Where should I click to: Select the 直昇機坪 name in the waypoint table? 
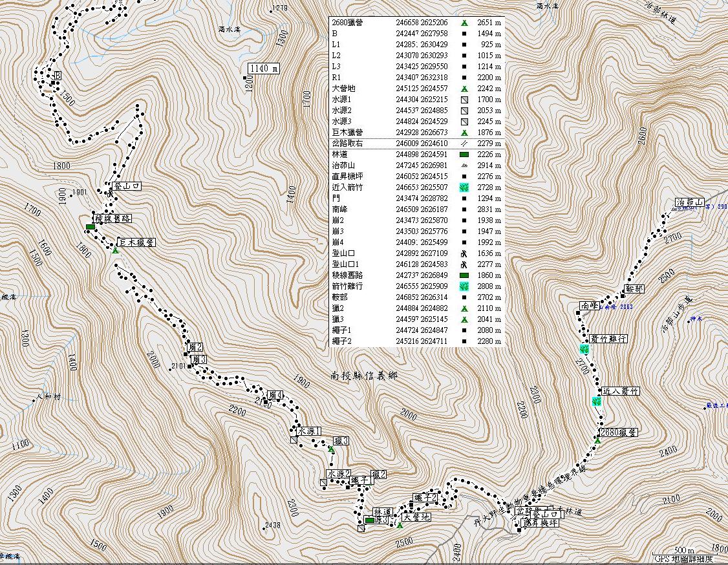click(347, 176)
